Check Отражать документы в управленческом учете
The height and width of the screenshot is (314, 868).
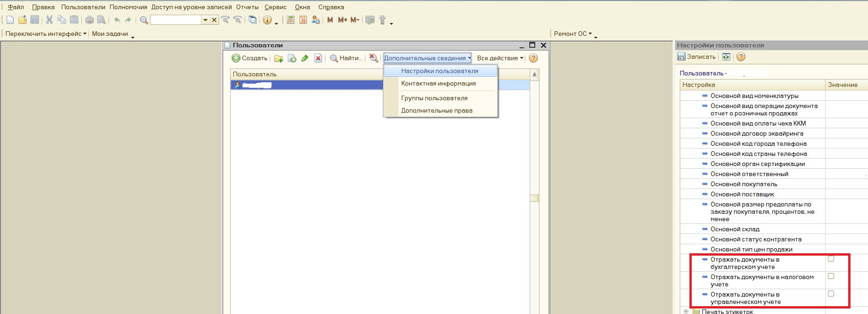tap(831, 294)
